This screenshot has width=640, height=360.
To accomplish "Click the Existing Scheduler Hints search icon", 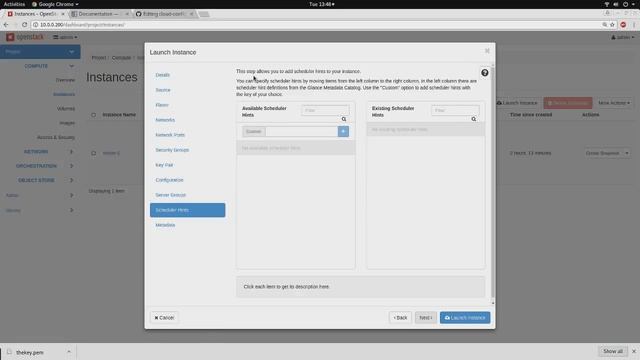I will 473,119.
